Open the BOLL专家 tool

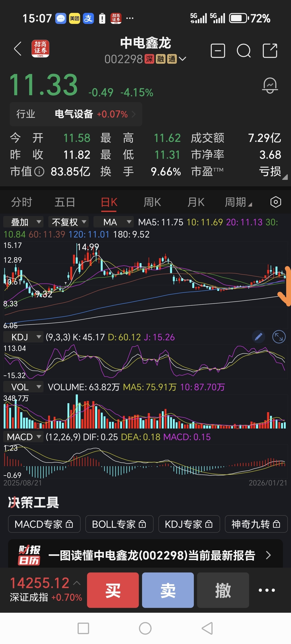click(119, 524)
